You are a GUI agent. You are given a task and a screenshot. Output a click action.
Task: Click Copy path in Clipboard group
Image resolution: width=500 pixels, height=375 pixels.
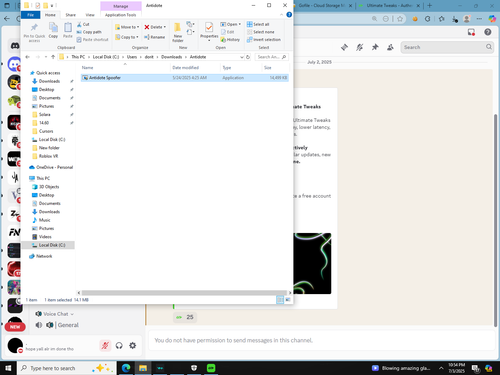click(89, 32)
